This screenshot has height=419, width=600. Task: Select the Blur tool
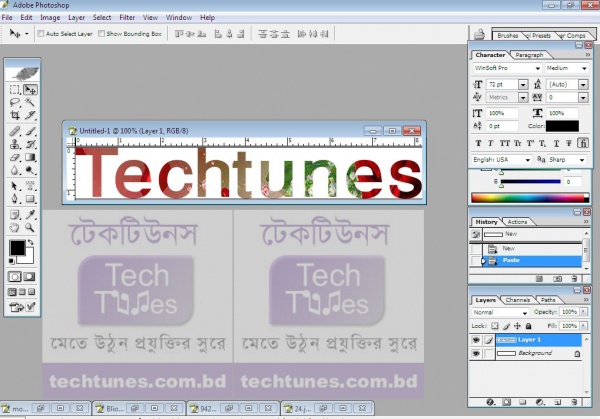[x=15, y=170]
